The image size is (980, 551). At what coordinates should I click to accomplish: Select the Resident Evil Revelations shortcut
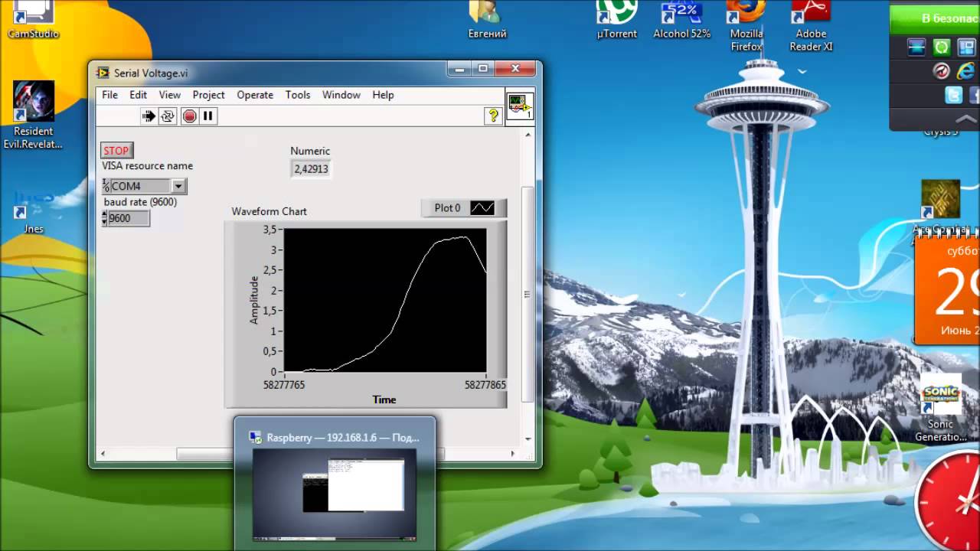point(33,115)
